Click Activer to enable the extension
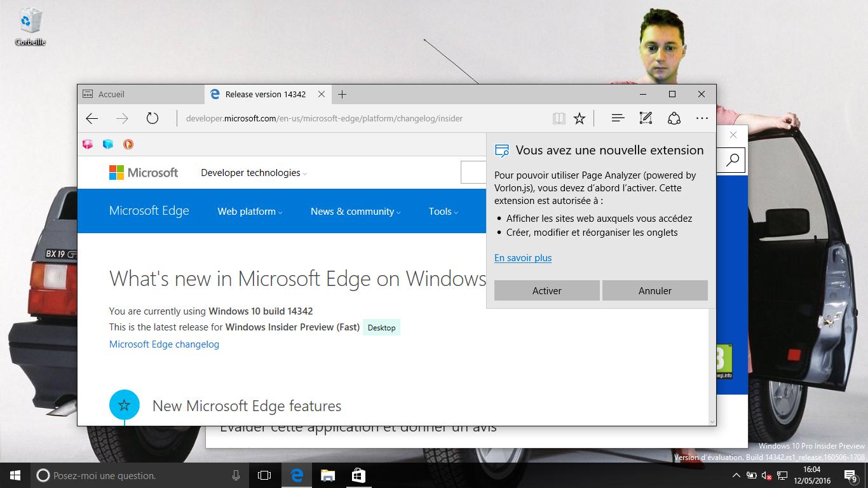This screenshot has height=488, width=868. [546, 290]
